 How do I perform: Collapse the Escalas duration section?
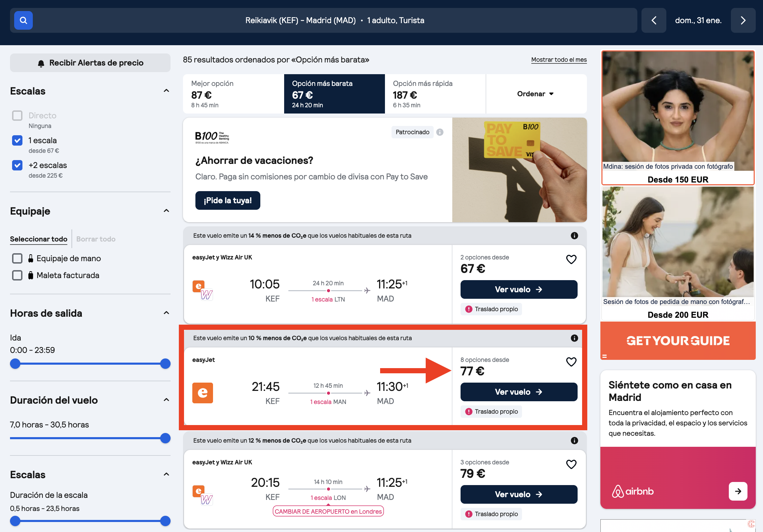click(166, 474)
